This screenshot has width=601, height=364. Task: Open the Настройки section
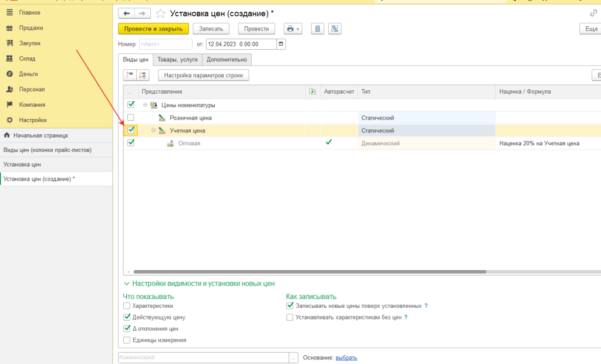coord(33,120)
